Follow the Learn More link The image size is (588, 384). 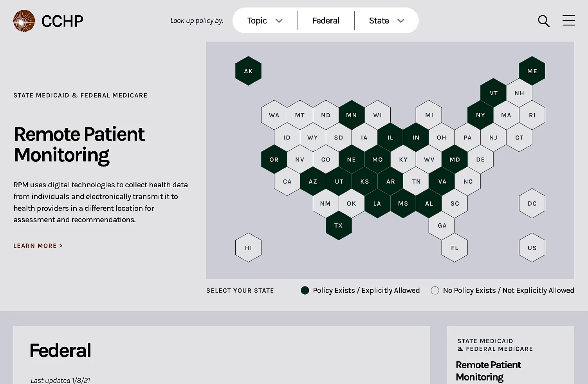point(38,246)
